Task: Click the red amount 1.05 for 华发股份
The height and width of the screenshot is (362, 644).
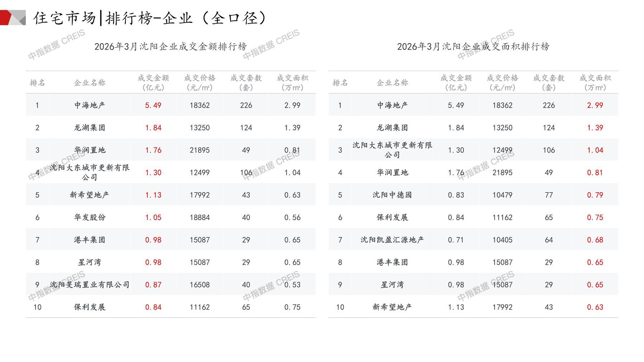Action: click(153, 218)
